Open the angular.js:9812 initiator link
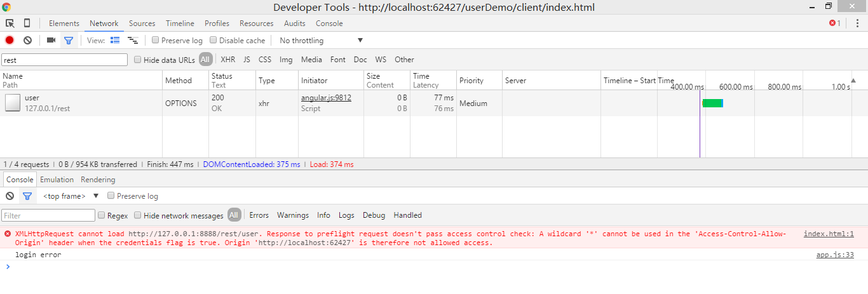Viewport: 868px width, 294px height. click(326, 98)
